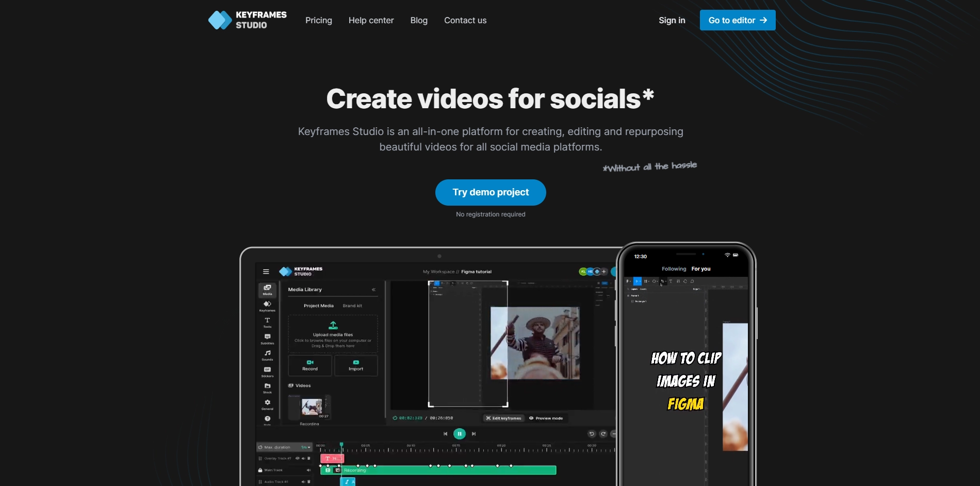Pause playback with the green button
Image resolution: width=980 pixels, height=486 pixels.
tap(459, 434)
